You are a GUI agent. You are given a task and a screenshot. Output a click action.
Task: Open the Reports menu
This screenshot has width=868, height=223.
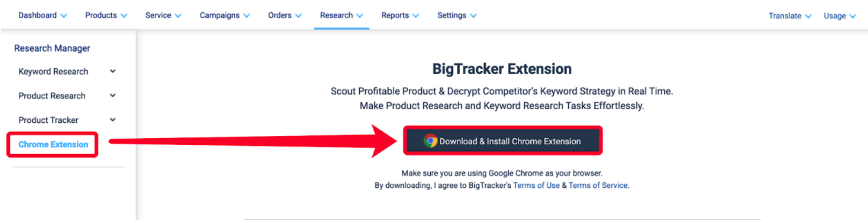(x=400, y=15)
